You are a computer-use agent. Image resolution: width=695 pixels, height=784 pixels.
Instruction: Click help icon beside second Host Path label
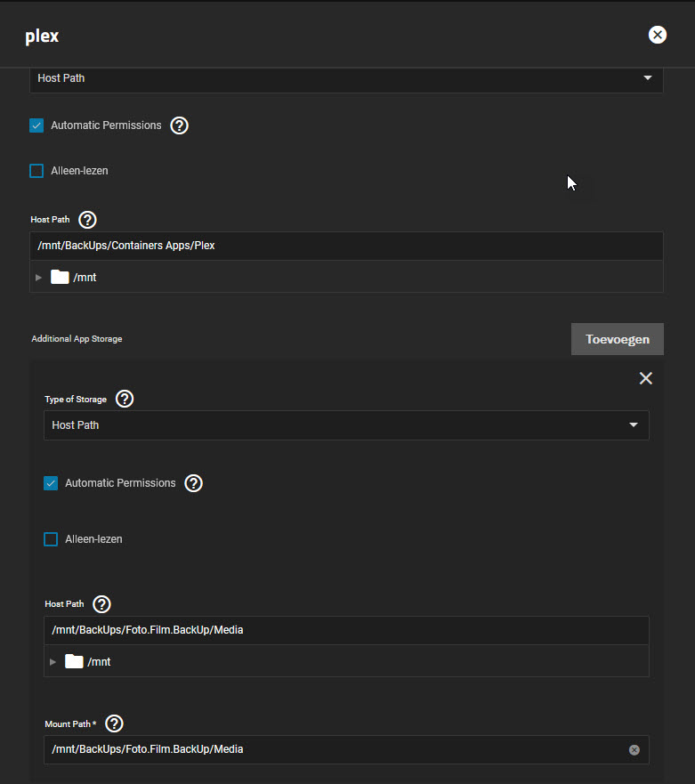pos(101,604)
